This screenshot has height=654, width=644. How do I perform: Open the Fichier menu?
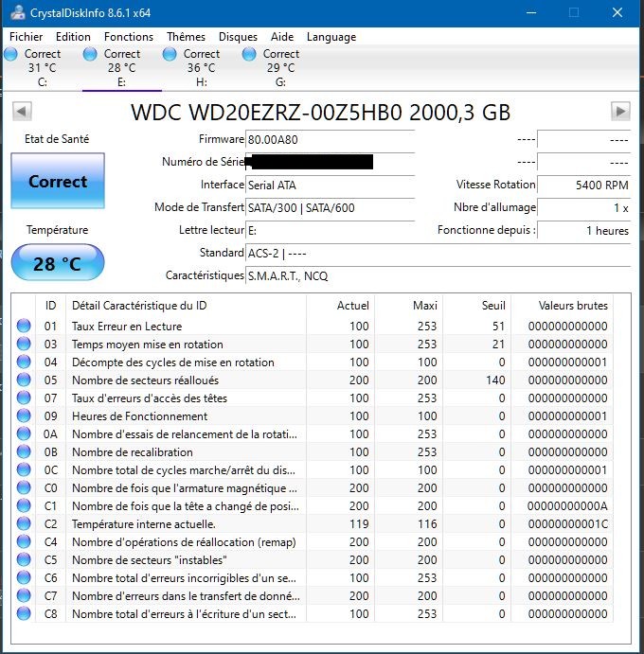(x=26, y=37)
